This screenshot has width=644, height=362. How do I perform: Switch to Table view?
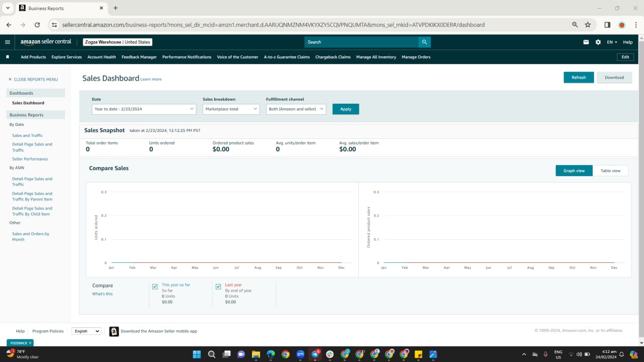click(610, 171)
